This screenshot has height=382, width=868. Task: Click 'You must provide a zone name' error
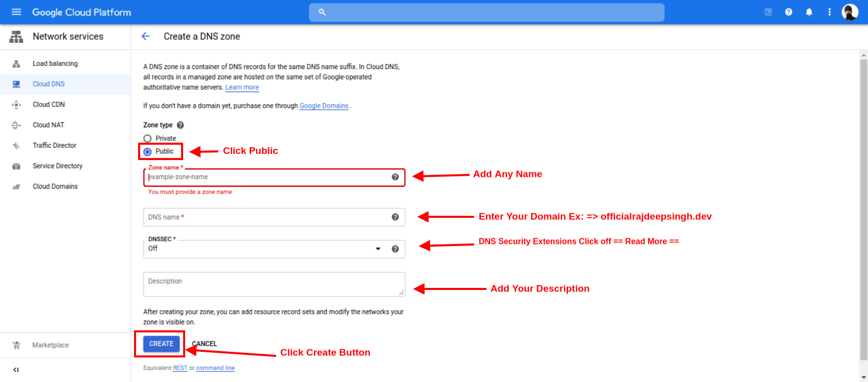[x=190, y=192]
